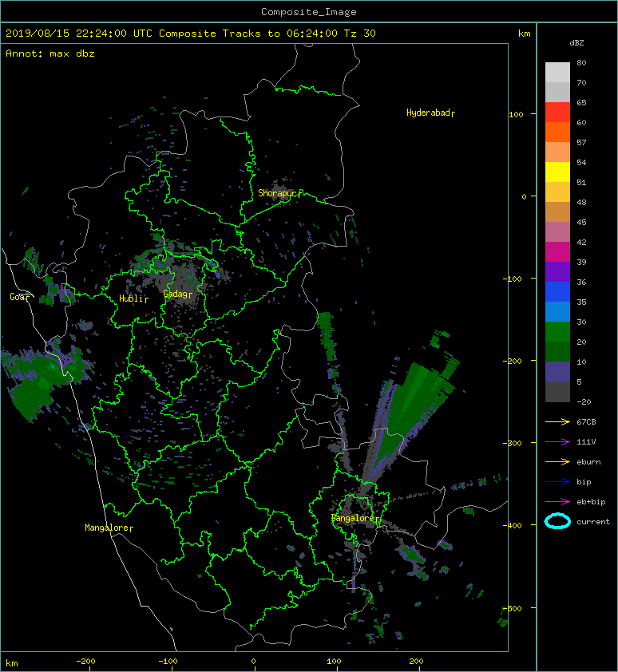Click the Goa label near the coast
This screenshot has height=672, width=618.
pyautogui.click(x=18, y=297)
